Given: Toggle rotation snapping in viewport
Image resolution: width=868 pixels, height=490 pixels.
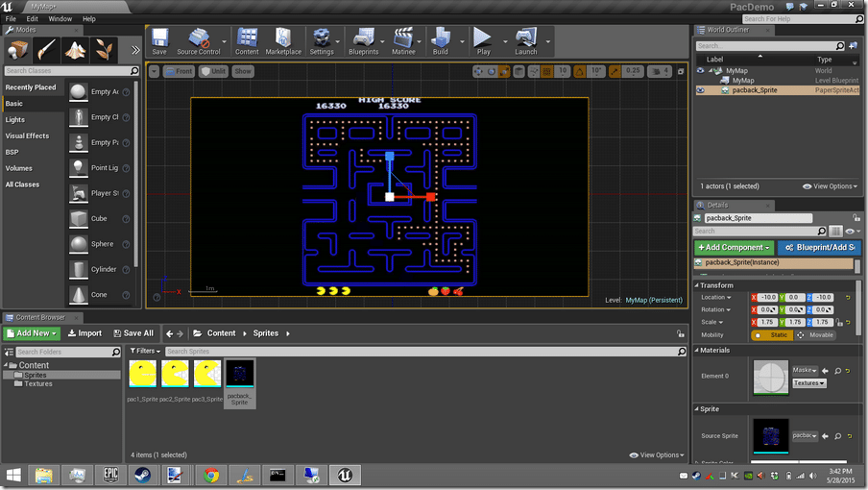Looking at the screenshot, I should coord(579,71).
